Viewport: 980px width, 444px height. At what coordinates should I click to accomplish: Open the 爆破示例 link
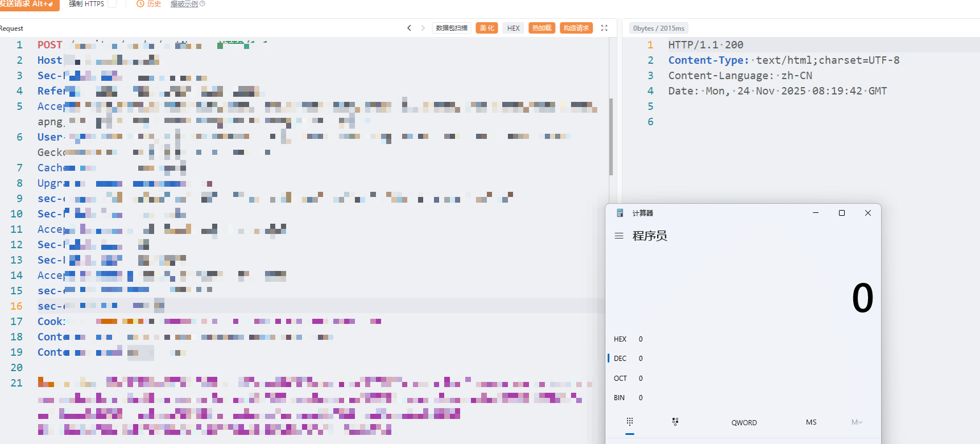click(x=184, y=4)
